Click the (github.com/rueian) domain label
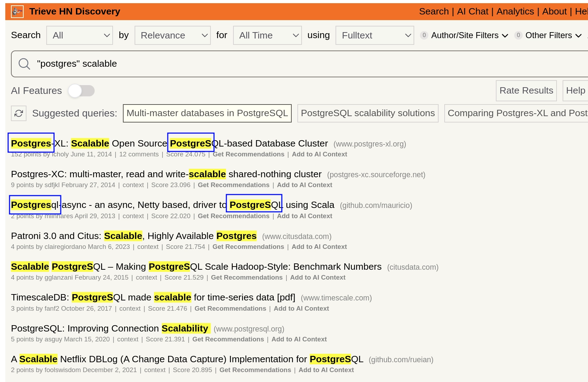Screen dimensions: 588x382 pyautogui.click(x=401, y=360)
